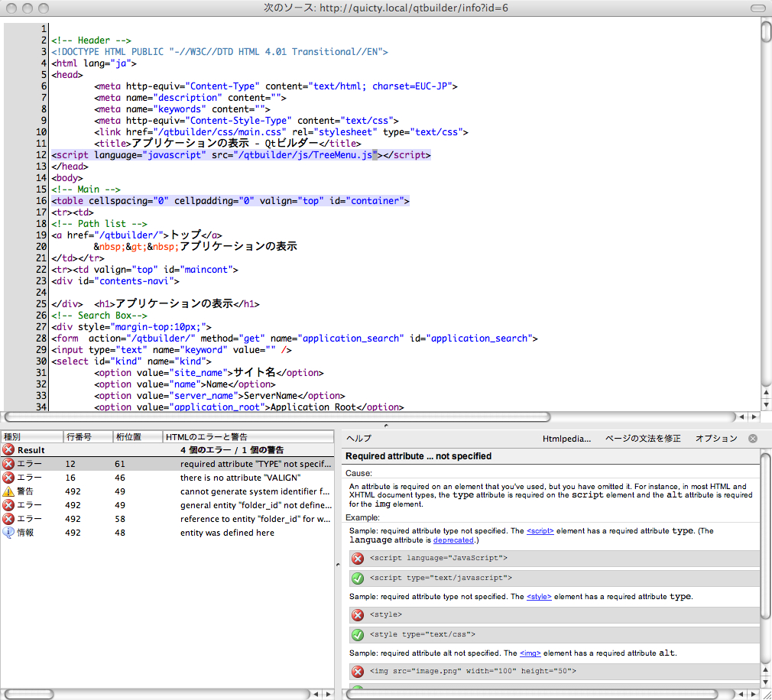Close the validator panel with the round X

pos(753,439)
